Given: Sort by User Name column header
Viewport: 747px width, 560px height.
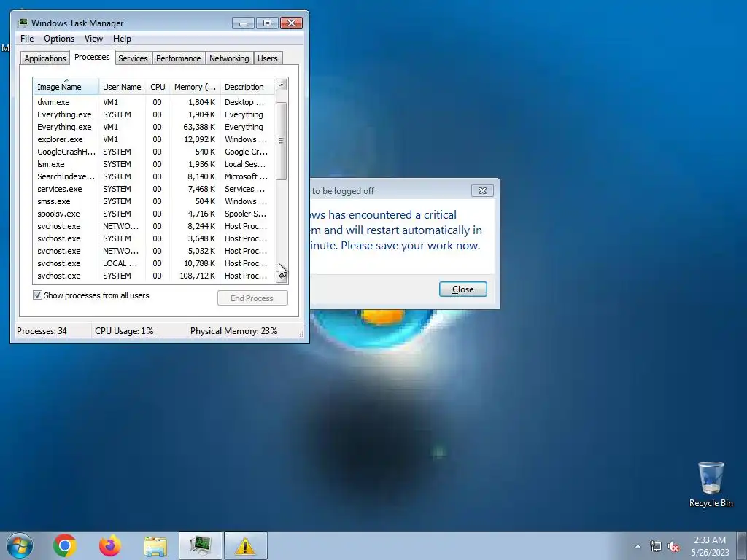Looking at the screenshot, I should [122, 87].
